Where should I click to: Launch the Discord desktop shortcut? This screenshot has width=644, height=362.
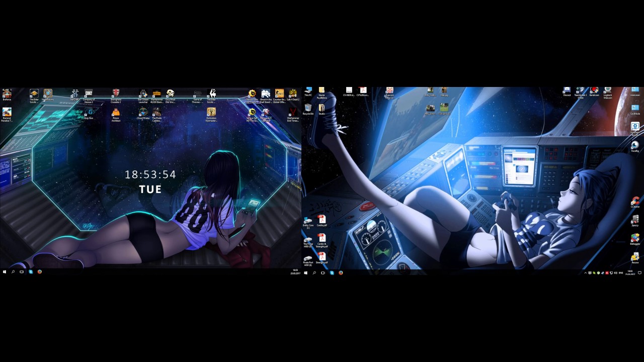(567, 90)
